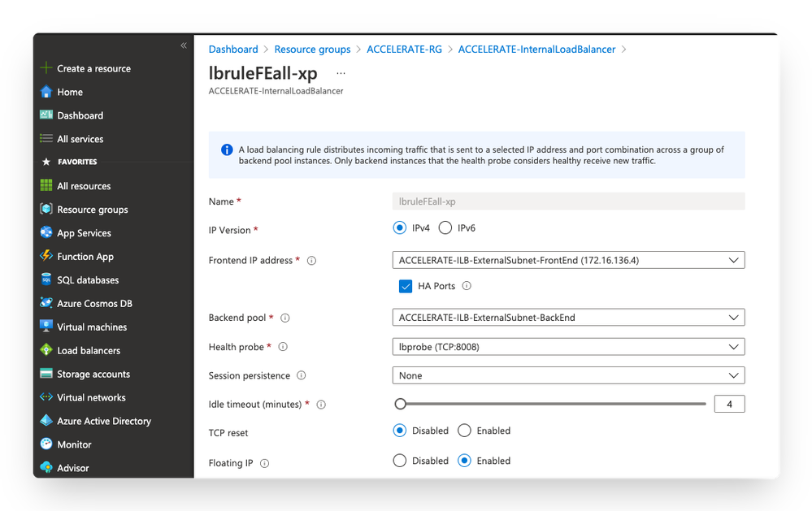Uncheck the HA Ports checkbox
Image resolution: width=812 pixels, height=511 pixels.
406,286
